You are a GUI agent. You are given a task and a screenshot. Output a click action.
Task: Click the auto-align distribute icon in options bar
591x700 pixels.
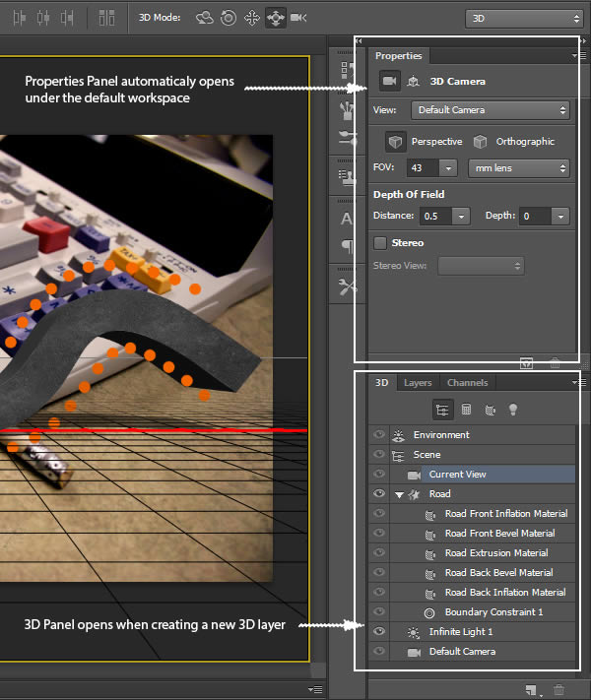106,18
